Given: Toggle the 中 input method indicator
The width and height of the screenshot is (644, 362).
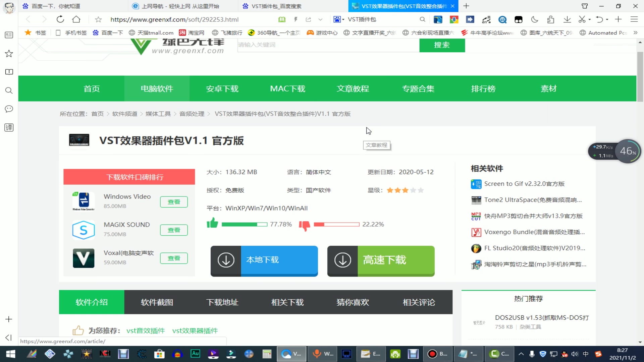Looking at the screenshot, I should tap(586, 354).
